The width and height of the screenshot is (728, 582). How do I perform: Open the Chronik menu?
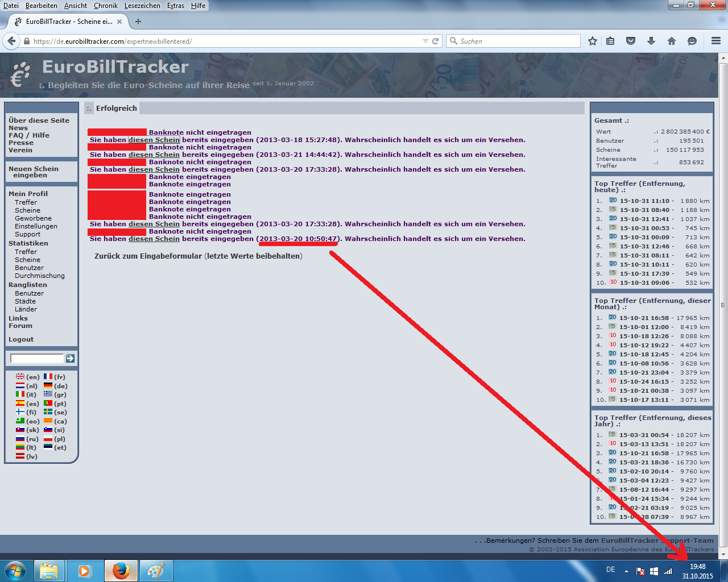(106, 6)
